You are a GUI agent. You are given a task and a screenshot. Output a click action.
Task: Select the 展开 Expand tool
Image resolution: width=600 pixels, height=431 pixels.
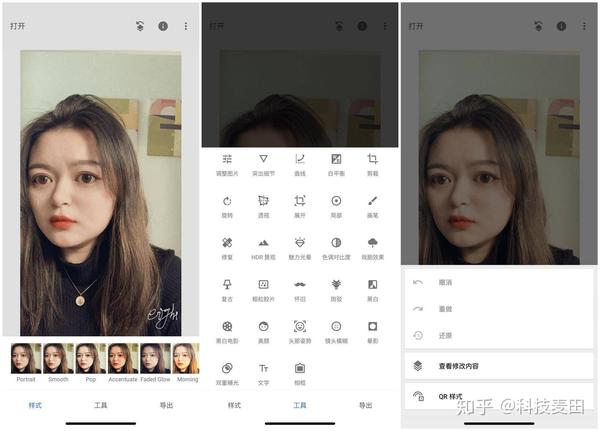point(300,207)
